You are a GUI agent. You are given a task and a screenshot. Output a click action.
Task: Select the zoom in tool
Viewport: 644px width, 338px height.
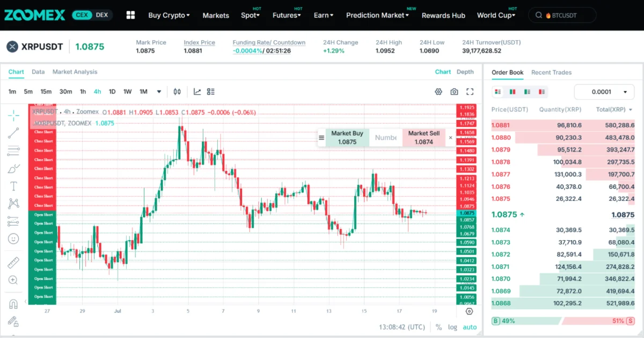point(13,280)
